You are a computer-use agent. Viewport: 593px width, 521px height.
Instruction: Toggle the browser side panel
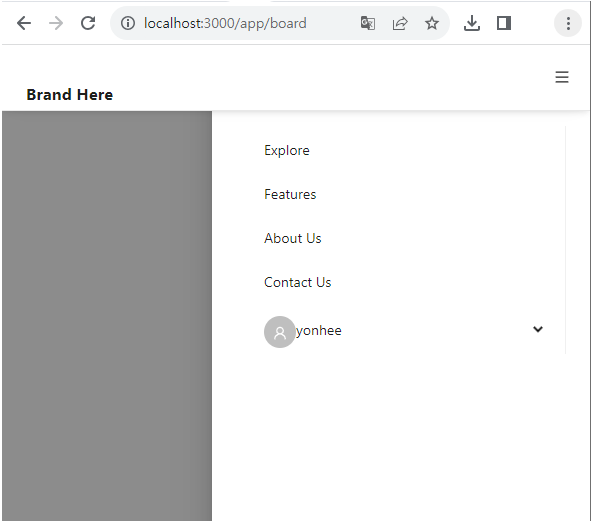coord(504,23)
